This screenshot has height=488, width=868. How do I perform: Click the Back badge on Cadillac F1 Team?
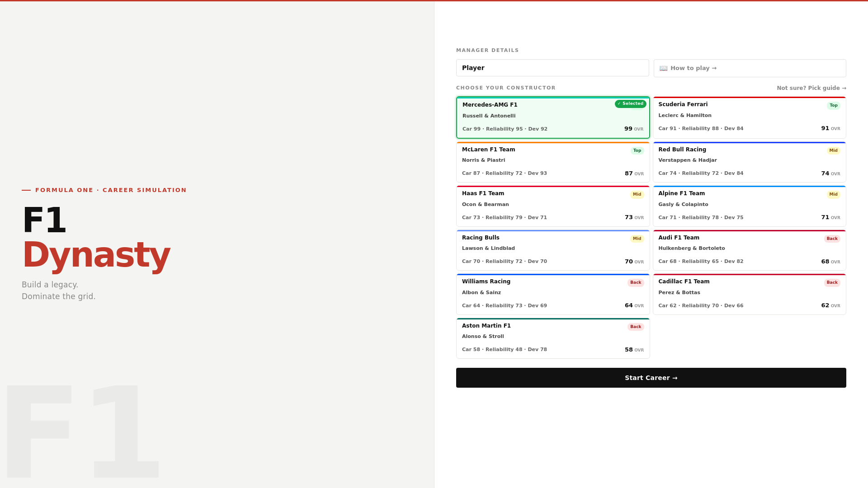click(x=832, y=282)
